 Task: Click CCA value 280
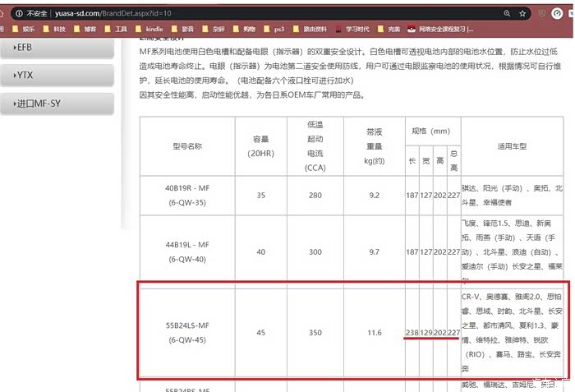point(315,196)
